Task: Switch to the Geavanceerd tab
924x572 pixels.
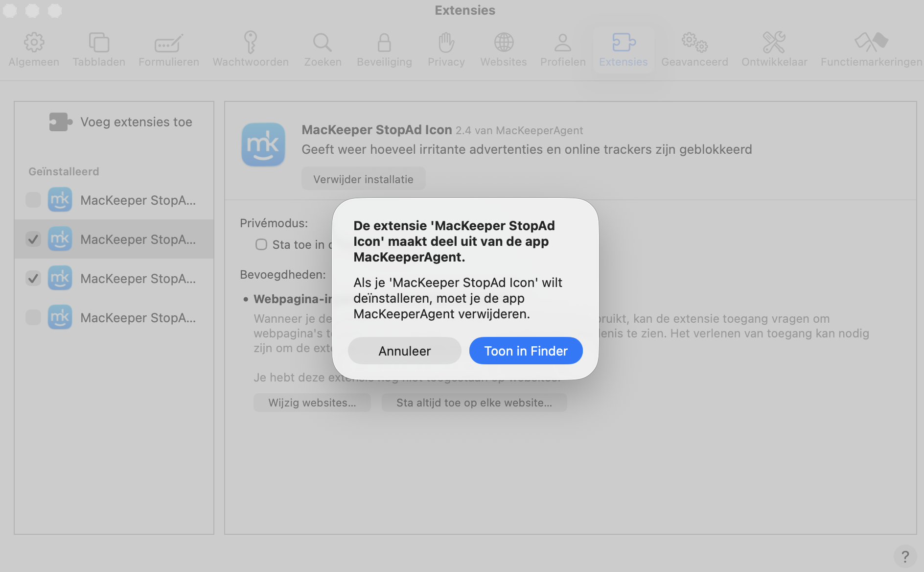Action: point(694,48)
